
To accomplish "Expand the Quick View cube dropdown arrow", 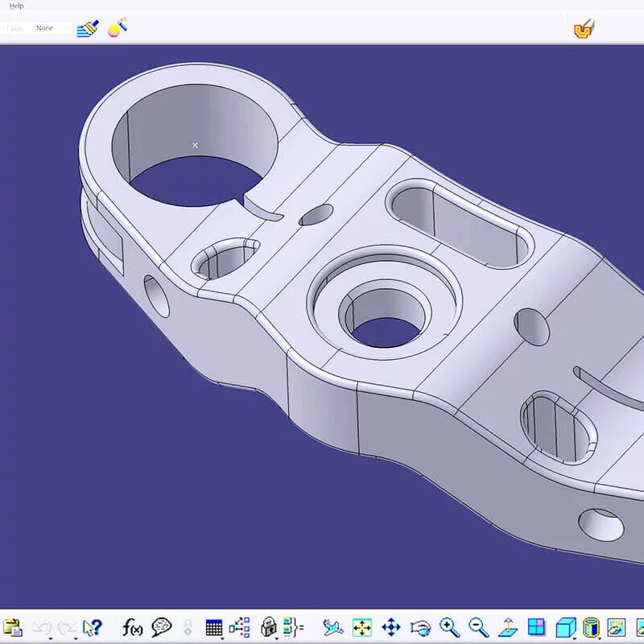I will [x=574, y=638].
